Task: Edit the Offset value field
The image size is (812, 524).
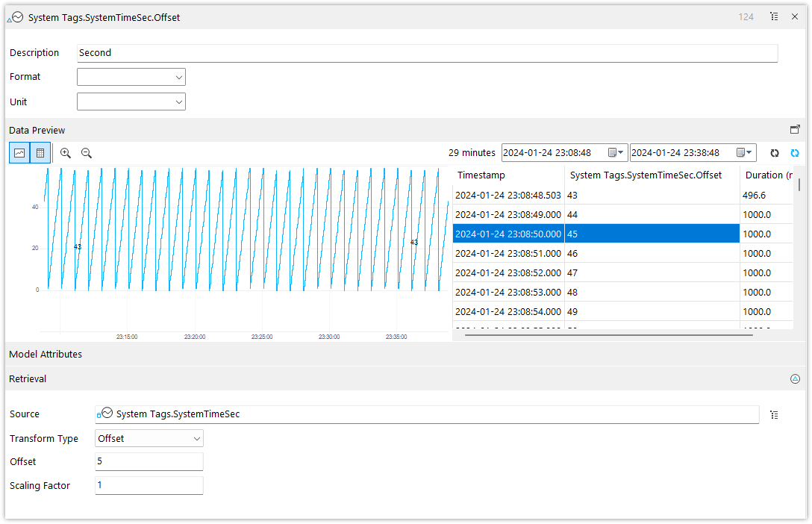Action: point(149,461)
